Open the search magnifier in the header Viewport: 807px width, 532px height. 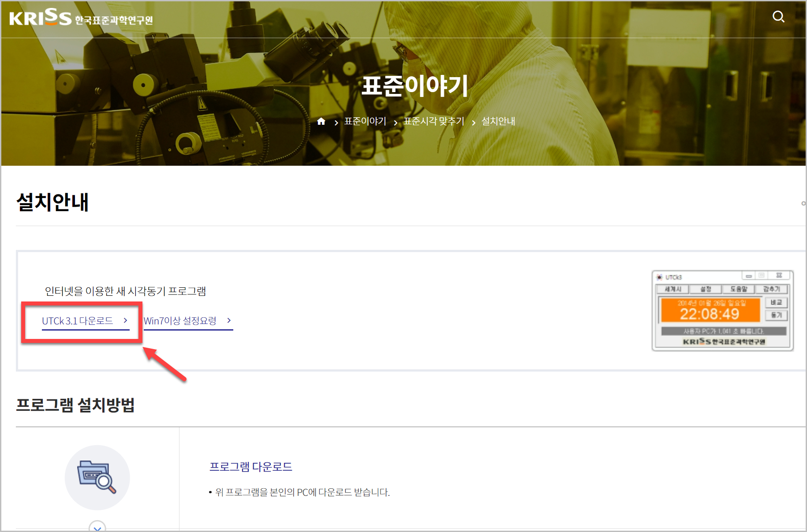(778, 17)
